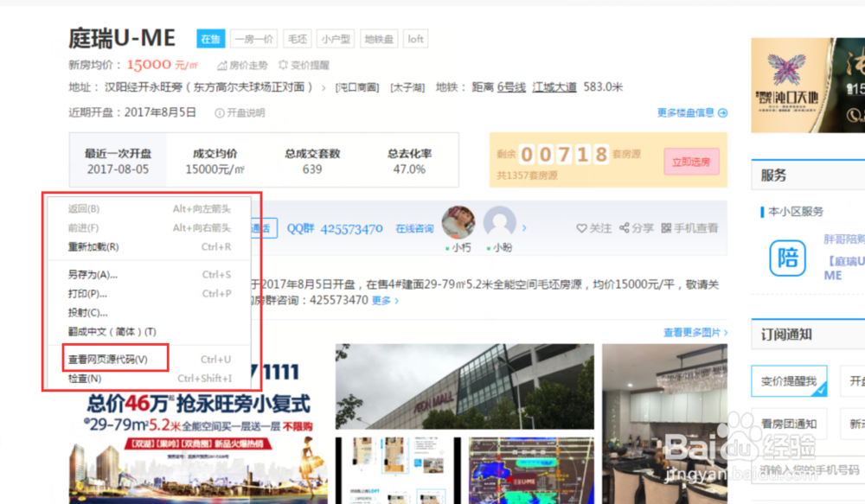865x504 pixels.
Task: Click the 小户型 tag
Action: [336, 39]
